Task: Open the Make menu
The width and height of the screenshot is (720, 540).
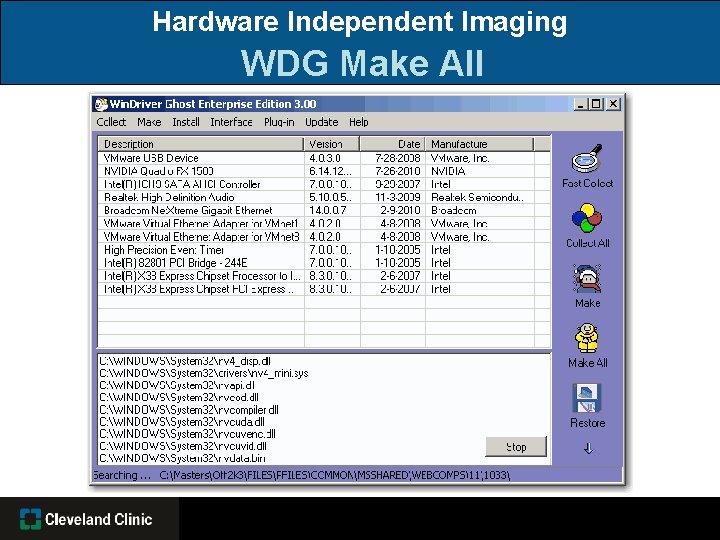Action: click(x=149, y=122)
